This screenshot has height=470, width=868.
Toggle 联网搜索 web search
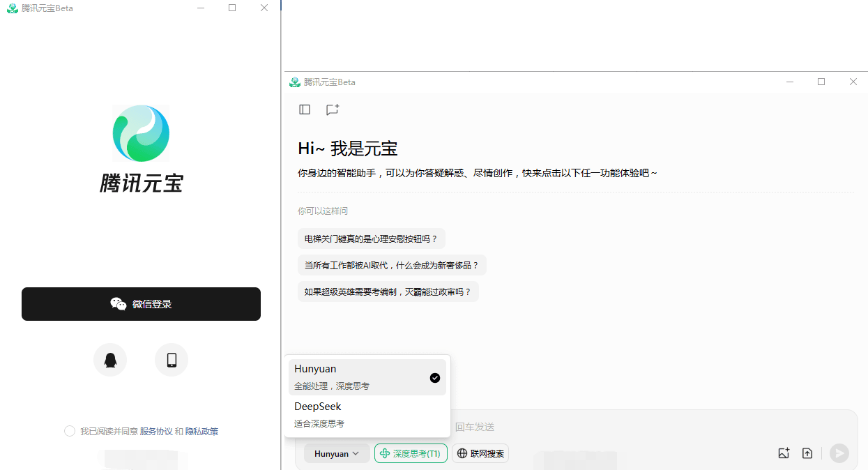(x=480, y=453)
